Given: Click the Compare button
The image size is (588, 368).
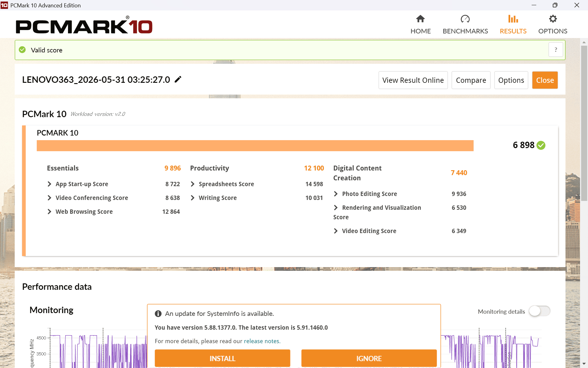Looking at the screenshot, I should point(471,80).
